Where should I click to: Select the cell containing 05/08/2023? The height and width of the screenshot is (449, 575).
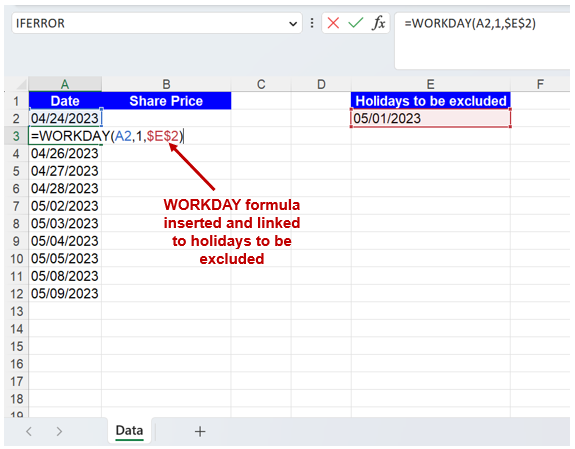65,276
